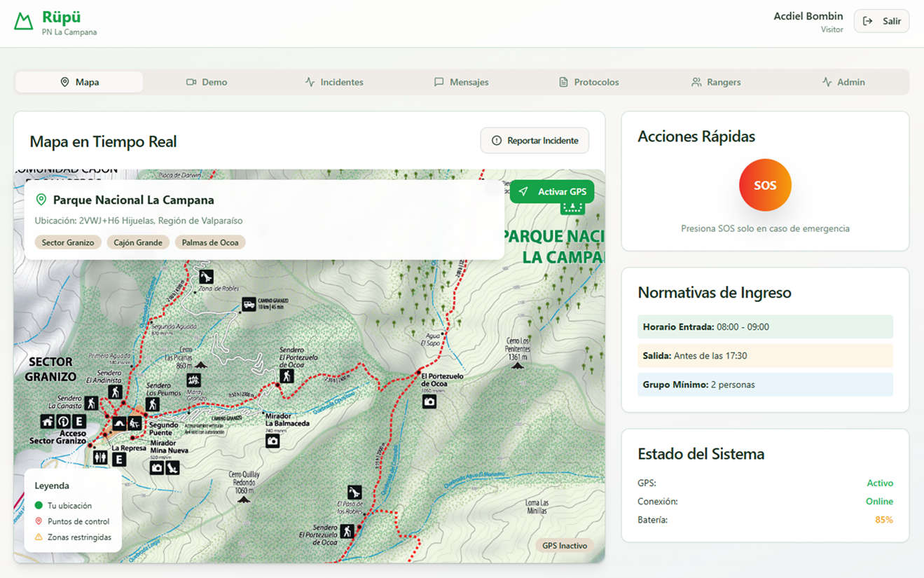This screenshot has height=578, width=924.
Task: Click the picnic icon near Cerro Las Picanas
Action: click(193, 380)
